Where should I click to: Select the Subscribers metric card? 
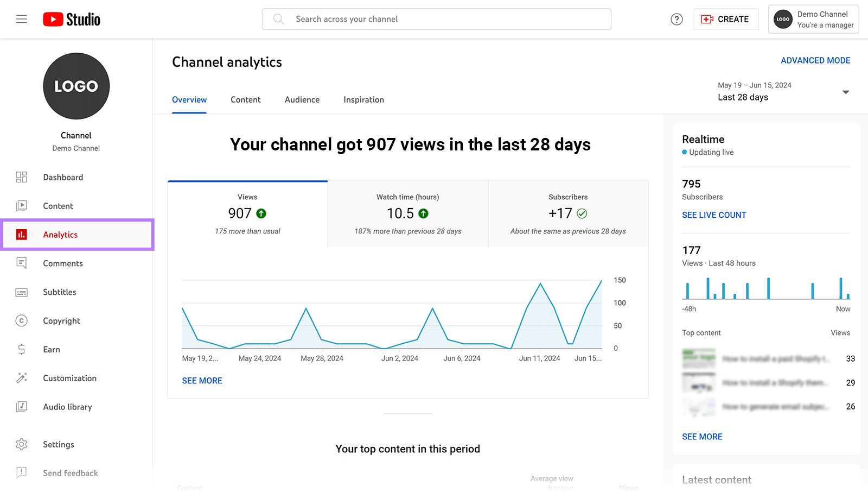567,213
